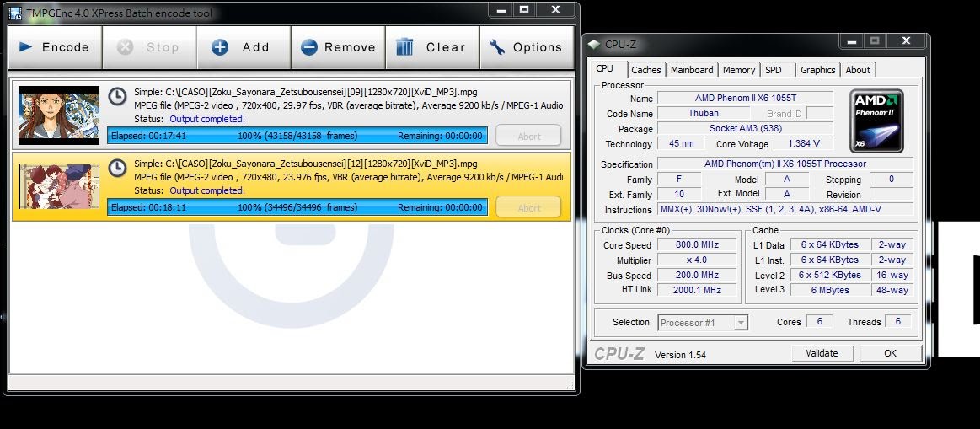Click the episode 12 progress bar

[297, 207]
